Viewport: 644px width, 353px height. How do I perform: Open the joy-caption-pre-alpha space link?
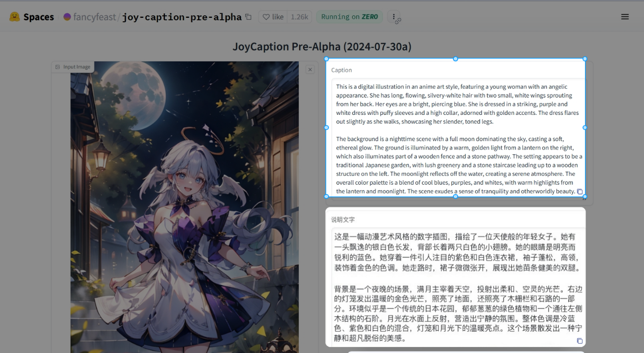tap(182, 17)
